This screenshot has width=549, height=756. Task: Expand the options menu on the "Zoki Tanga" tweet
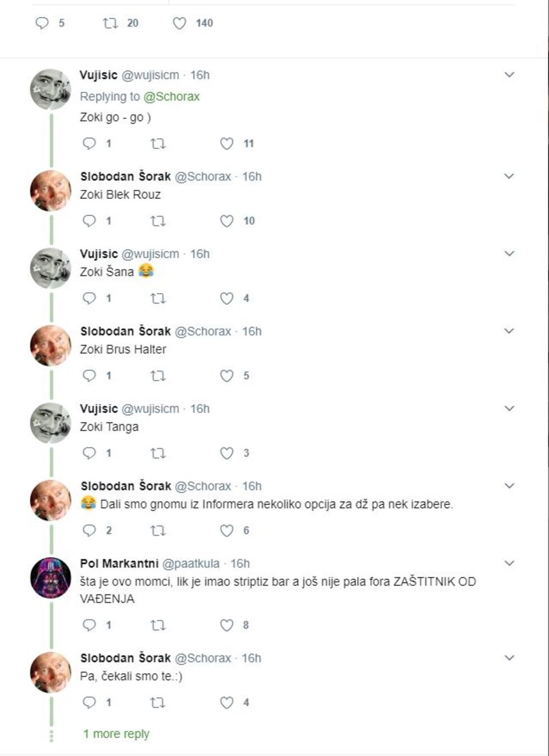509,409
